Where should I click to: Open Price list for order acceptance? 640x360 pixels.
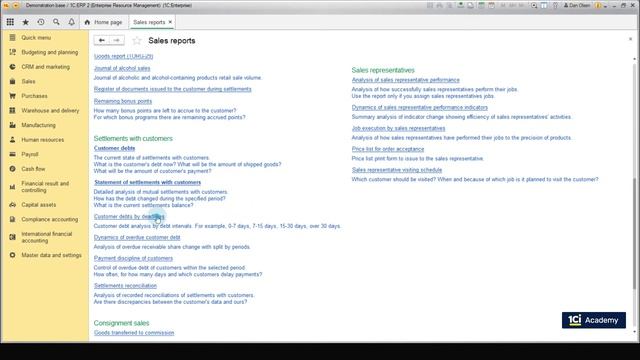click(388, 149)
